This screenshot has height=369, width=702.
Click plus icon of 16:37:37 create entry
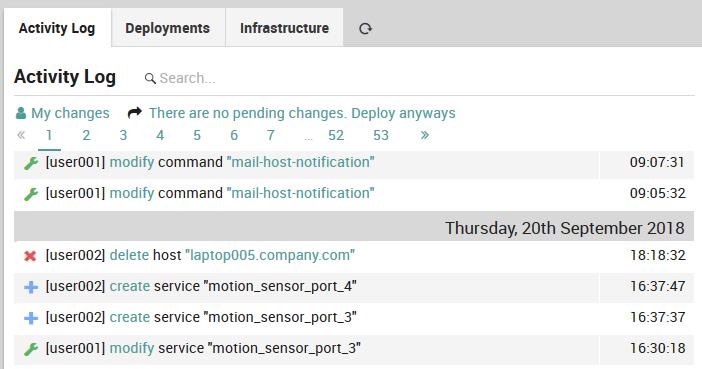click(31, 318)
